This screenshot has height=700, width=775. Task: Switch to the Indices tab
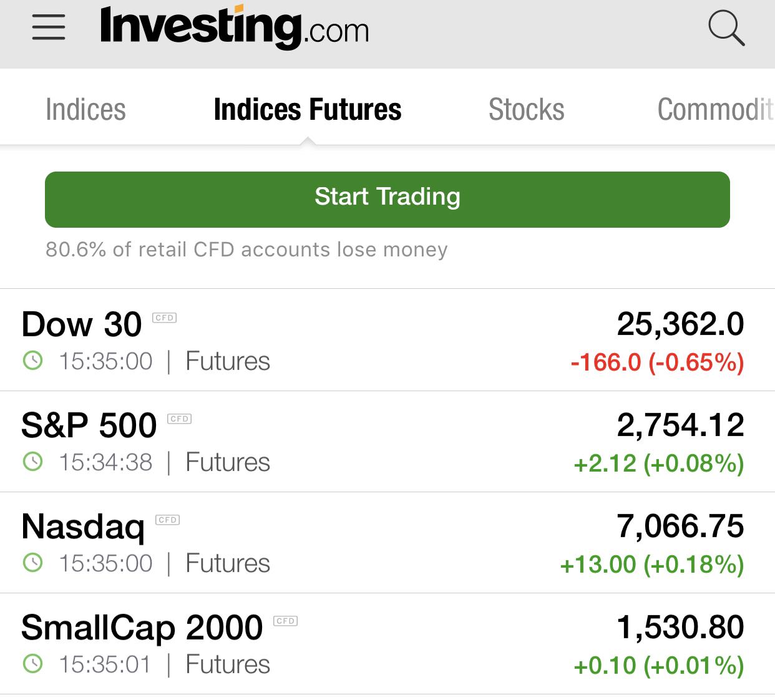85,110
